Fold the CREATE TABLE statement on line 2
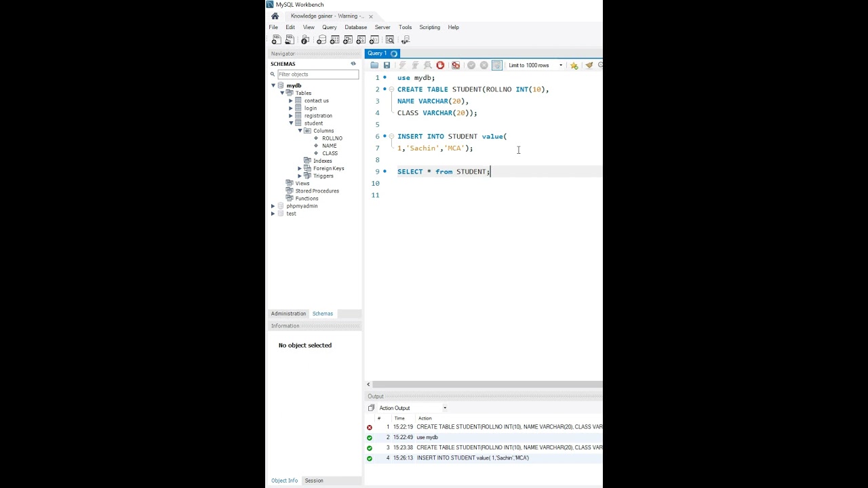868x488 pixels. point(391,89)
